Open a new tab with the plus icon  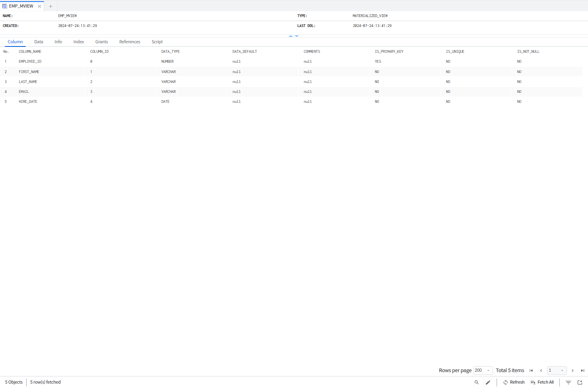click(50, 6)
